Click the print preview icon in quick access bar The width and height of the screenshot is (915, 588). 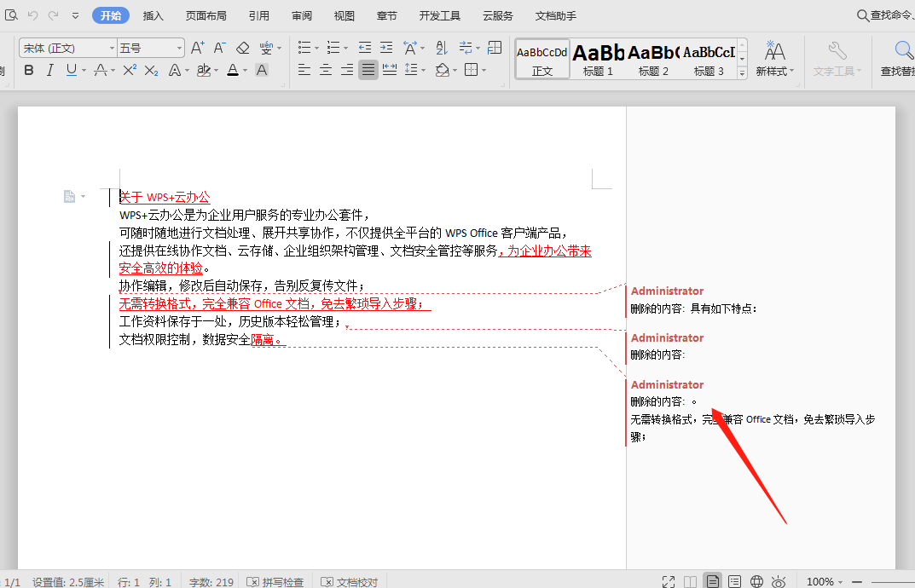tap(11, 15)
